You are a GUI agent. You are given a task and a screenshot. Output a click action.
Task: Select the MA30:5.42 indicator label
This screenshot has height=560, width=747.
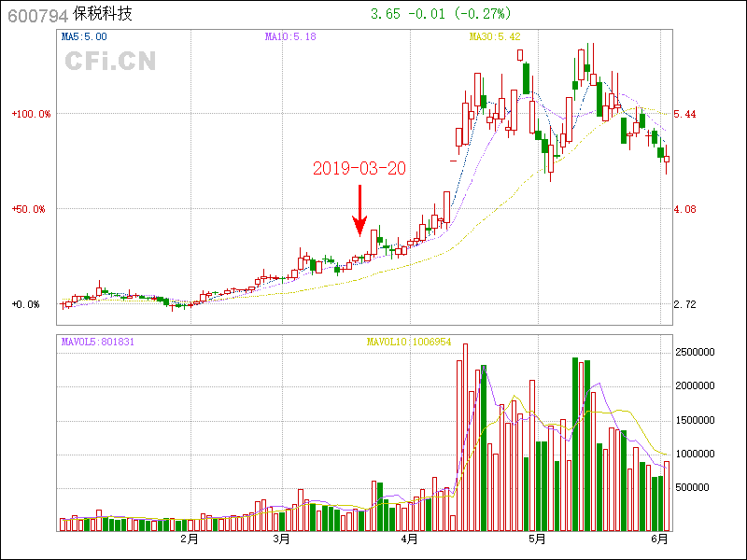point(494,36)
